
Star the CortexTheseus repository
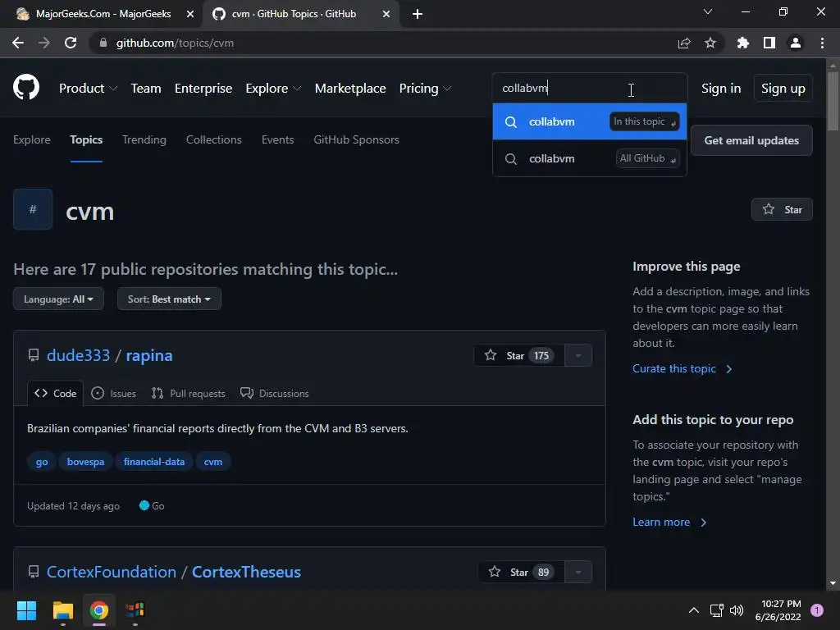tap(521, 572)
